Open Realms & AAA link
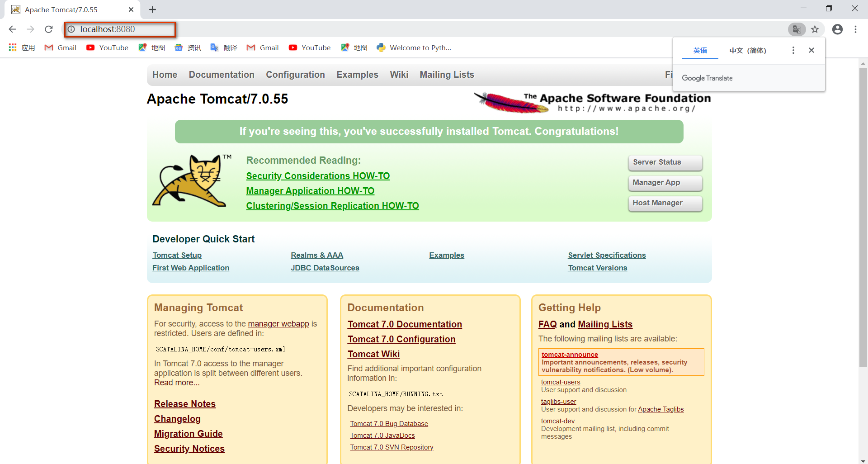 317,255
